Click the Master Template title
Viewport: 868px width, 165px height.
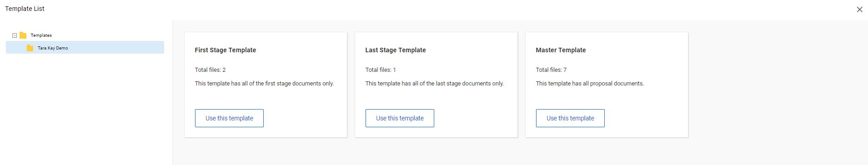[x=561, y=50]
